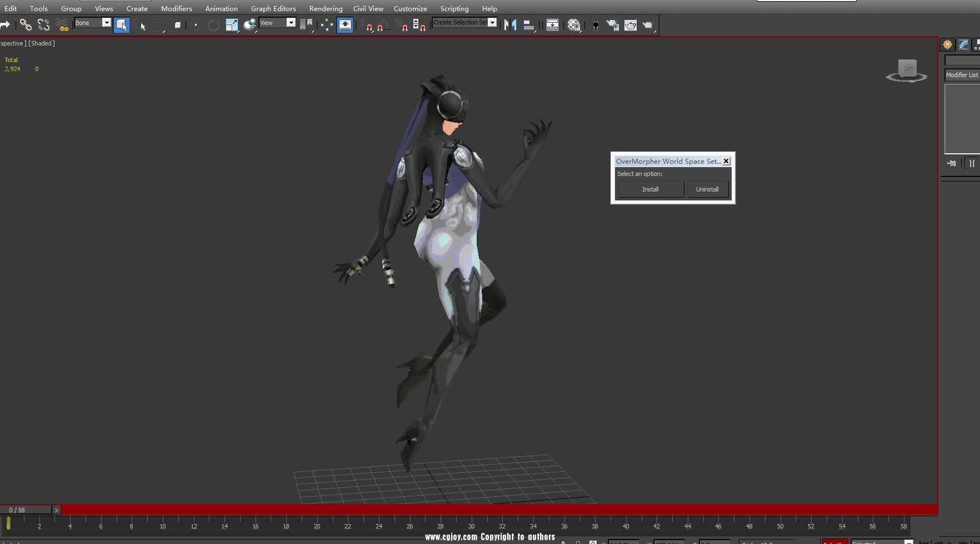Switch to the Modify command panel tab
Image resolution: width=980 pixels, height=544 pixels.
click(x=964, y=44)
